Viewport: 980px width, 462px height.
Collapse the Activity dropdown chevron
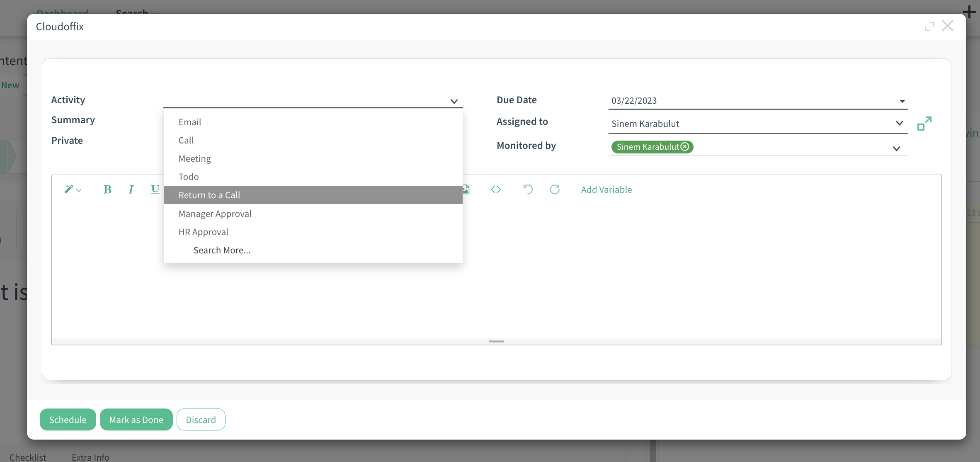tap(454, 101)
